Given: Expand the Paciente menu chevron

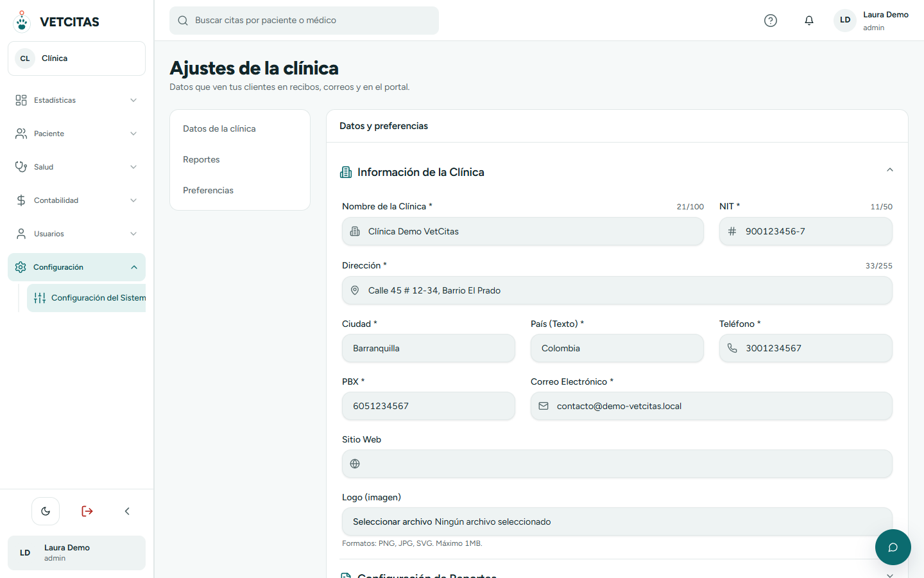Looking at the screenshot, I should pos(133,134).
